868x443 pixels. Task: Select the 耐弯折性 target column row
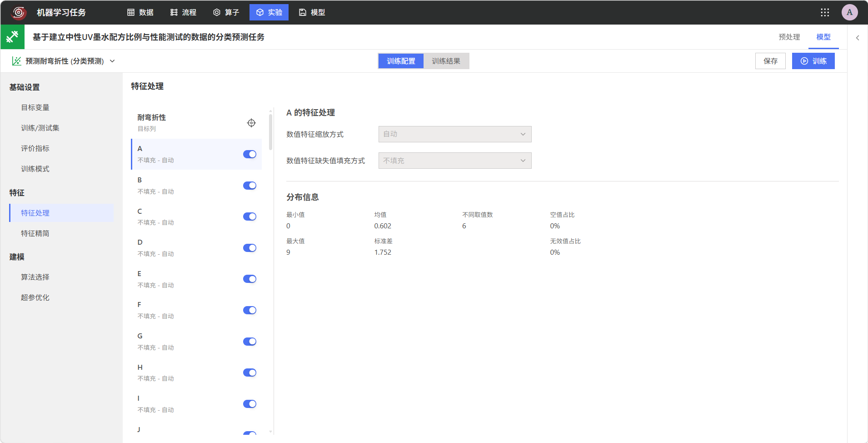(196, 123)
